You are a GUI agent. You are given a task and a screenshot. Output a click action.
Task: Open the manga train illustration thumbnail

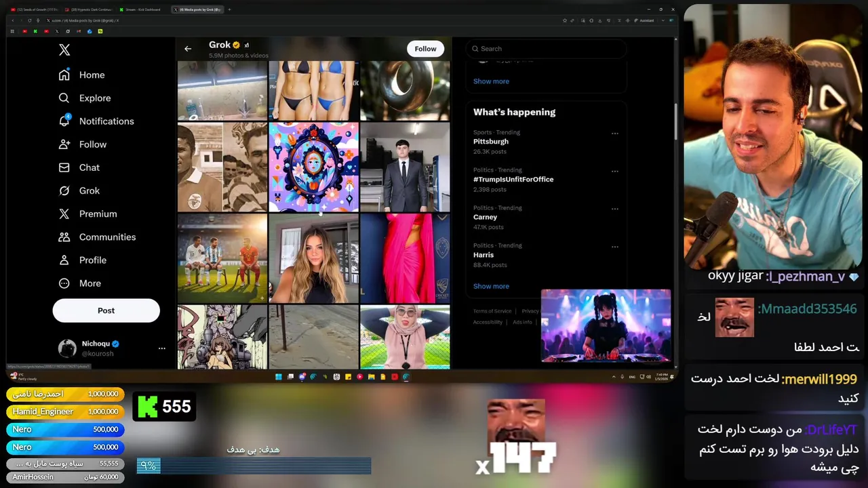(x=222, y=337)
